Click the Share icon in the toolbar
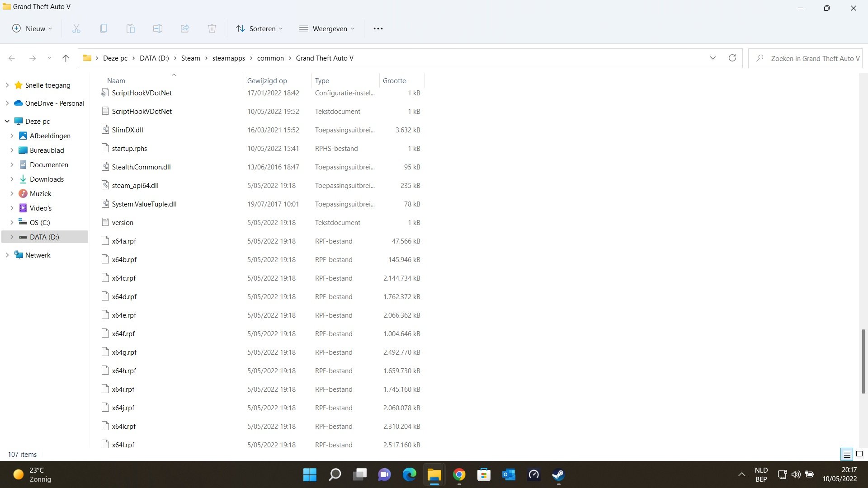Viewport: 868px width, 488px height. pyautogui.click(x=185, y=29)
